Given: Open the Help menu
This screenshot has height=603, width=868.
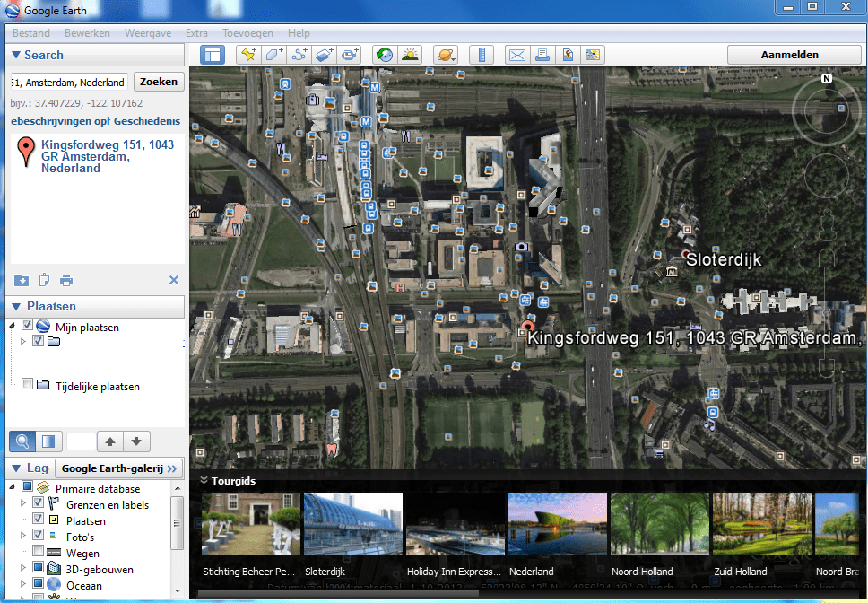Looking at the screenshot, I should tap(299, 33).
